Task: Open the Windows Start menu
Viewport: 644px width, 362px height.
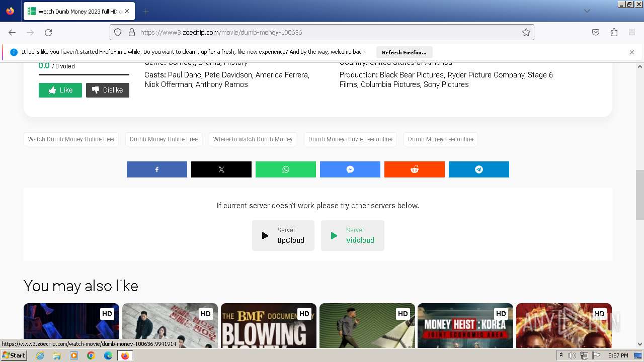Action: (14, 355)
